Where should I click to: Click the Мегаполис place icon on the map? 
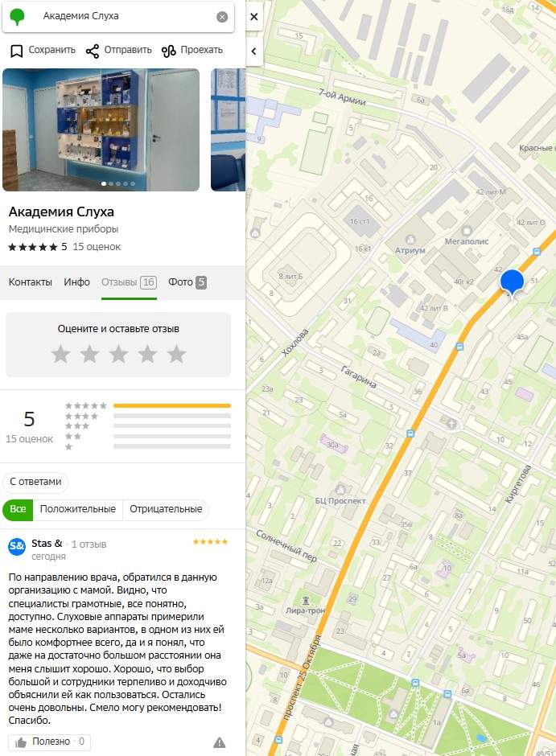click(467, 231)
